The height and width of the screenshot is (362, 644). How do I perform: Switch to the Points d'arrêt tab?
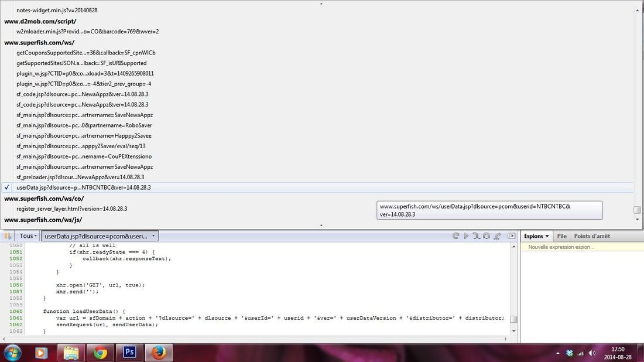tap(591, 236)
